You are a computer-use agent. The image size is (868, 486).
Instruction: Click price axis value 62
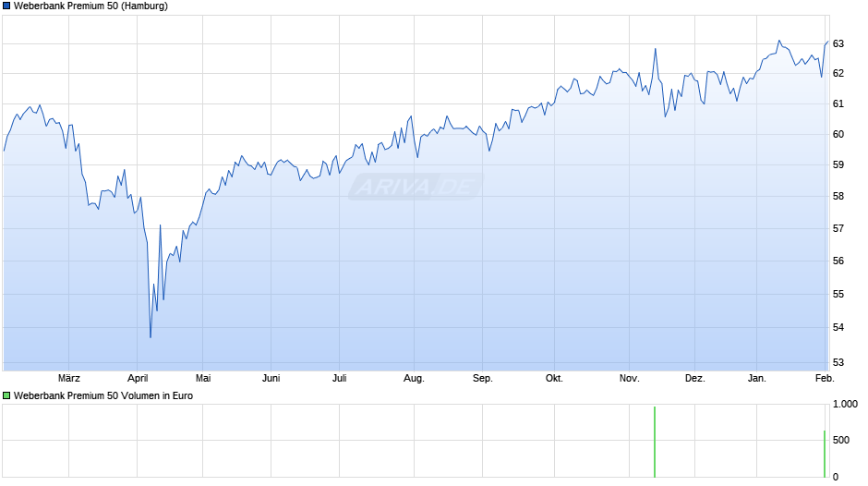point(838,73)
